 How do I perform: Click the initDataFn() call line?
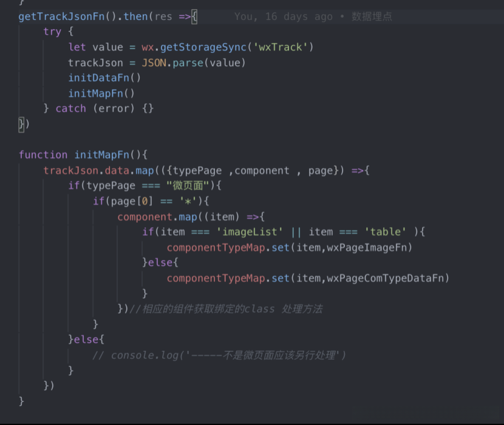pos(104,78)
